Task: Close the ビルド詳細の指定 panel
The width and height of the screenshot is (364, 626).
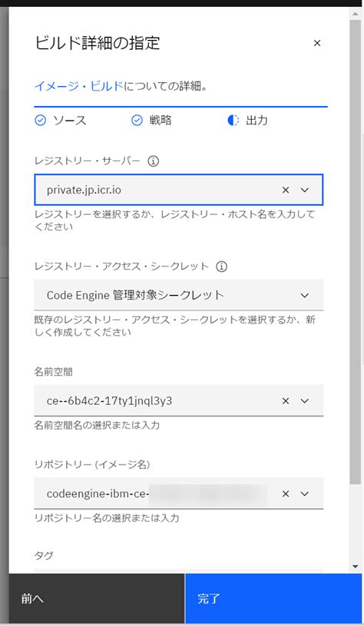Action: pyautogui.click(x=317, y=43)
